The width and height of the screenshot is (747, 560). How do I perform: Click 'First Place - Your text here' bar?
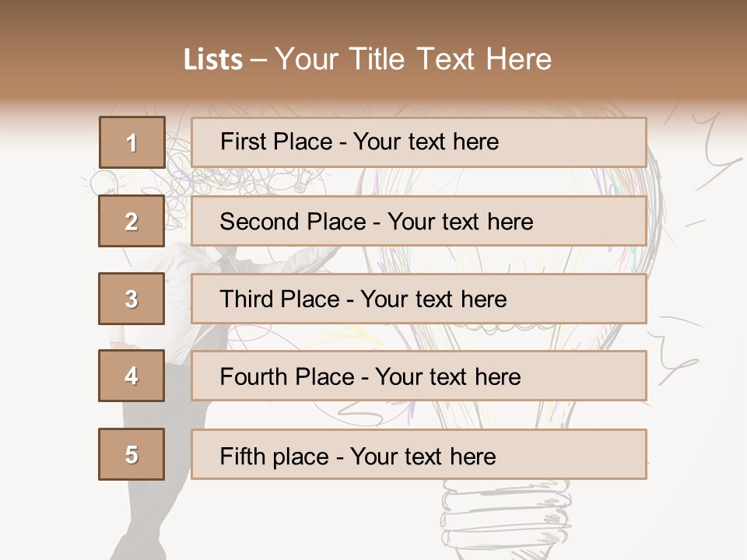coord(419,142)
